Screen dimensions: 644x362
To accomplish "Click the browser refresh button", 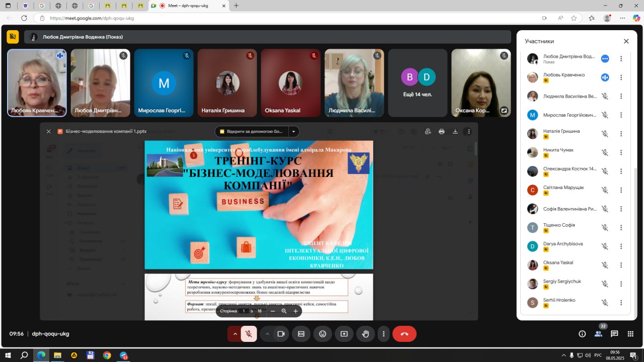I will pos(24,18).
